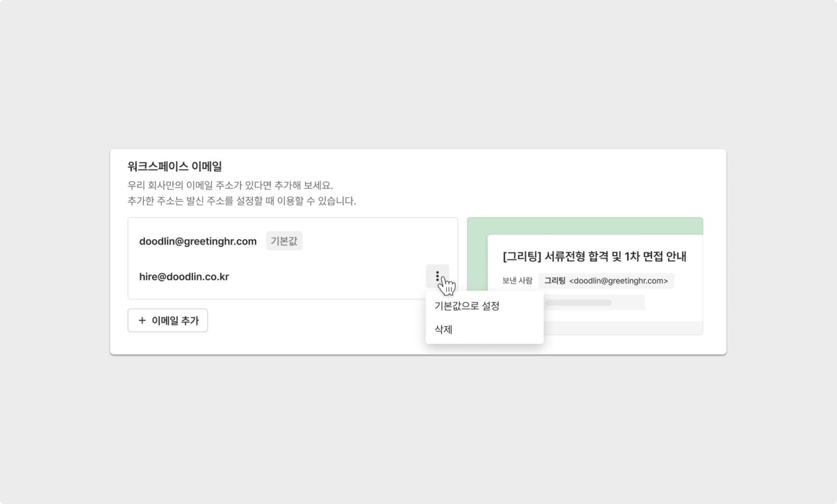Click the green header of the email preview

click(x=585, y=226)
